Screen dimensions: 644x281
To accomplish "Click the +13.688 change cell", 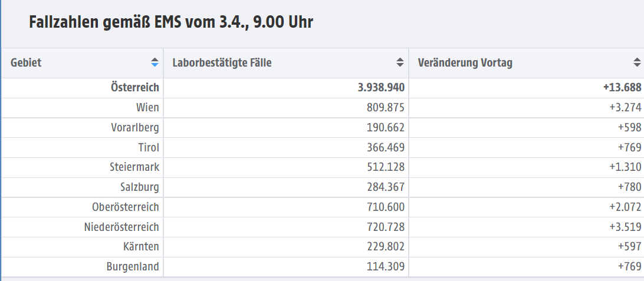I will pyautogui.click(x=527, y=88).
